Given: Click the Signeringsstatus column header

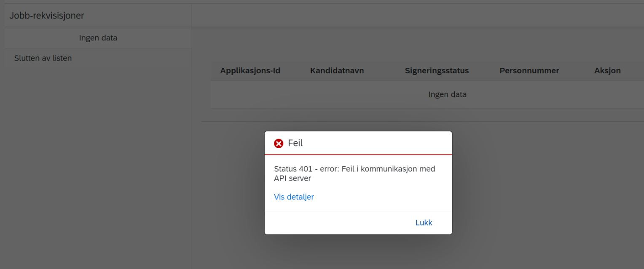Looking at the screenshot, I should point(437,71).
